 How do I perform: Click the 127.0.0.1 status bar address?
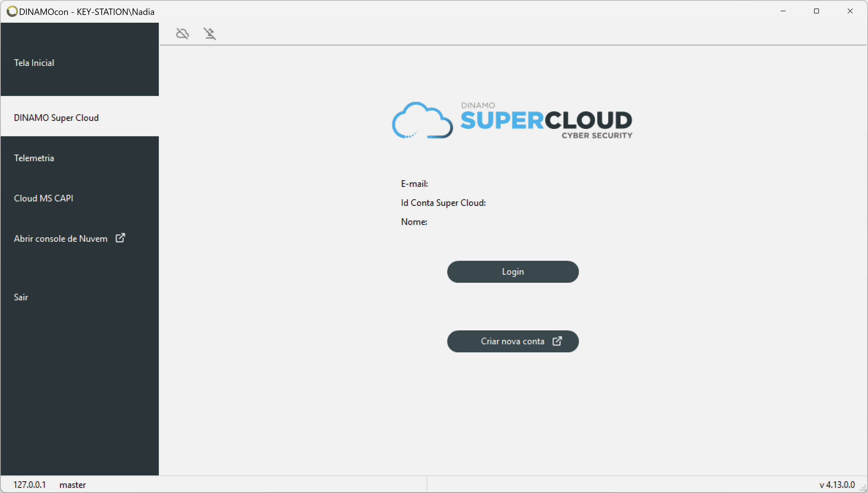pos(30,485)
